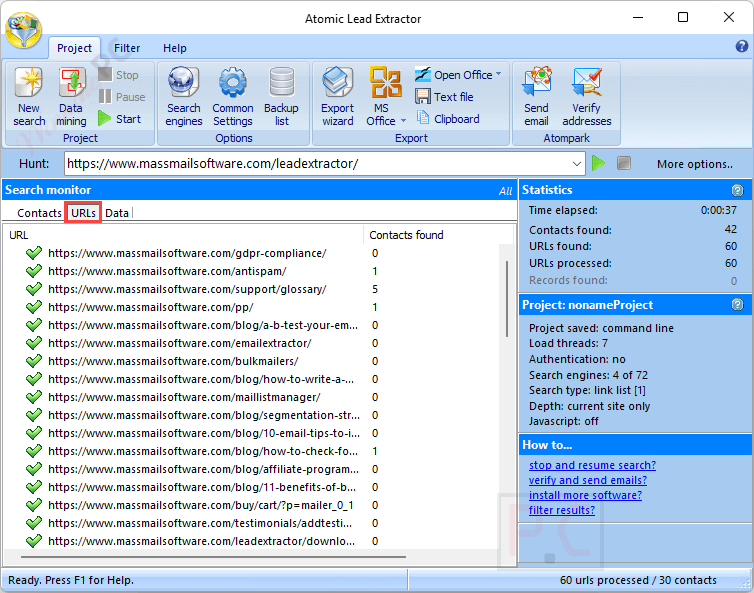Export results to Text file
Image resolution: width=754 pixels, height=593 pixels.
coord(444,97)
